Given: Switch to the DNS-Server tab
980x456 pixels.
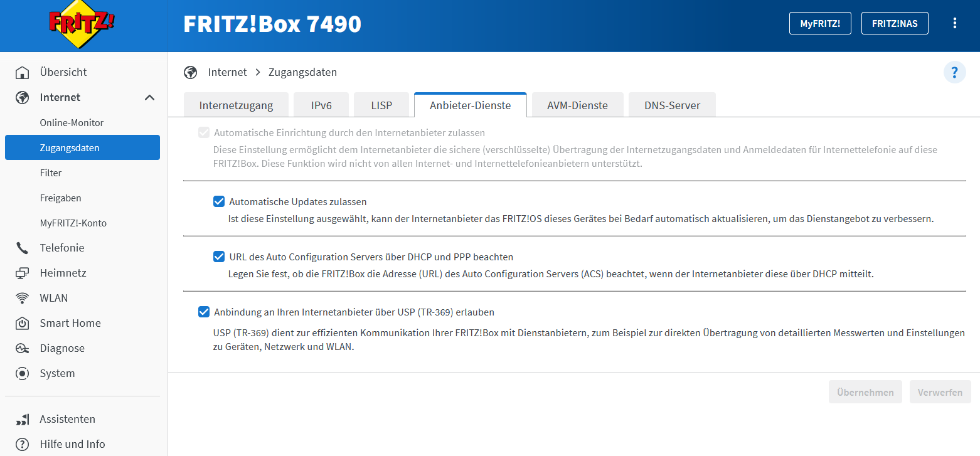Looking at the screenshot, I should pyautogui.click(x=671, y=105).
